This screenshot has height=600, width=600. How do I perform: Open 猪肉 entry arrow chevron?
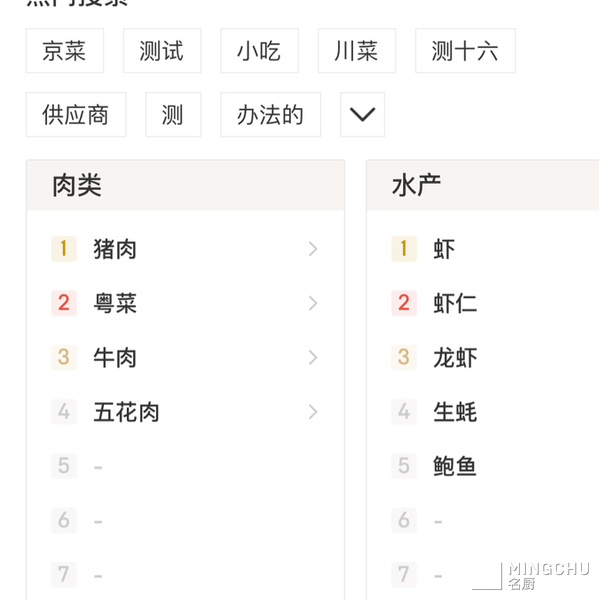tap(313, 249)
